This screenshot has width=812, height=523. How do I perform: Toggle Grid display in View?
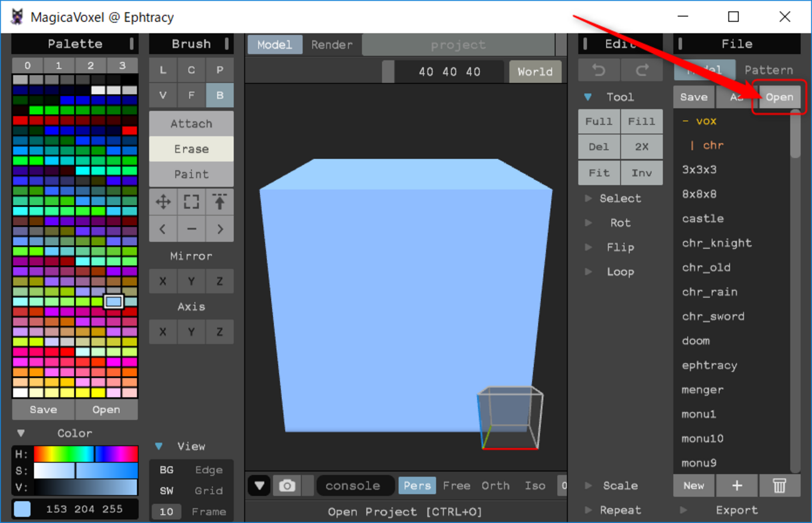(209, 490)
